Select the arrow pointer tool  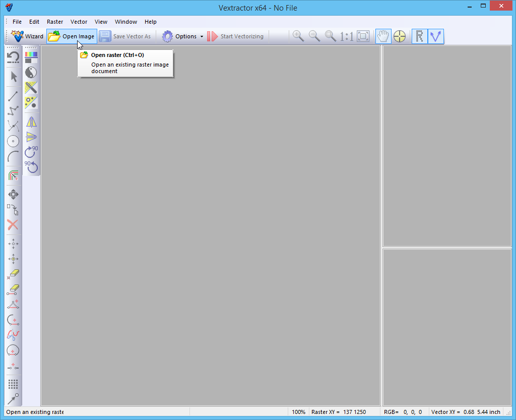13,77
